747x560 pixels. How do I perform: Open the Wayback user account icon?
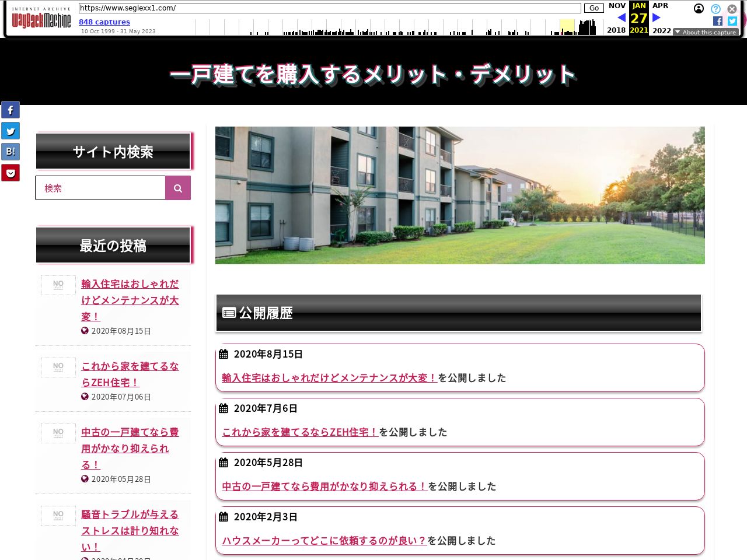point(699,9)
